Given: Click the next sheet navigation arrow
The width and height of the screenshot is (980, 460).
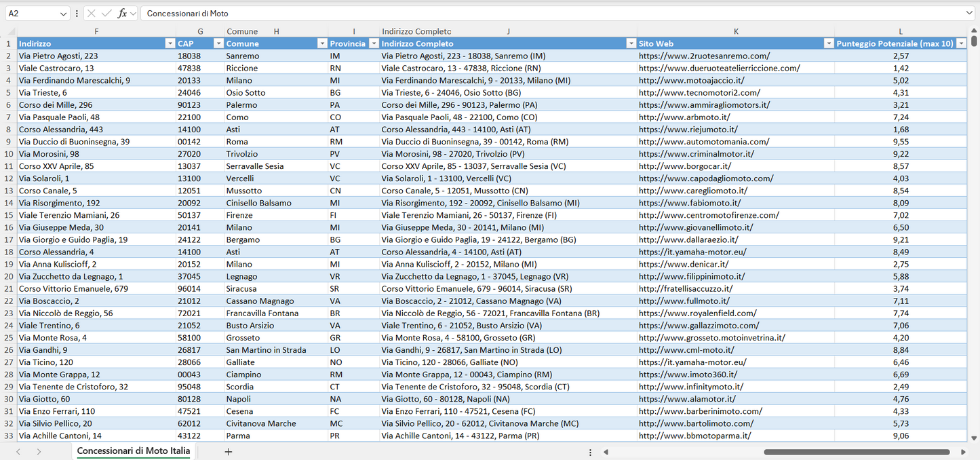Looking at the screenshot, I should (39, 452).
